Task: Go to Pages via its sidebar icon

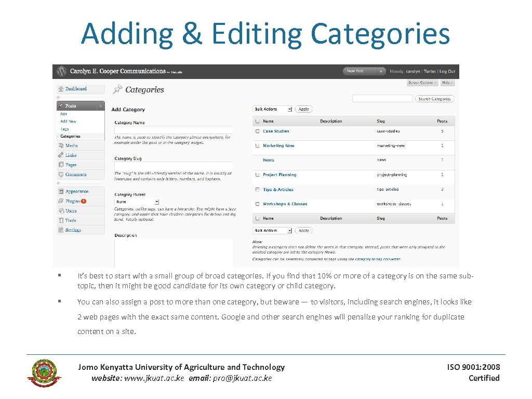Action: [61, 165]
